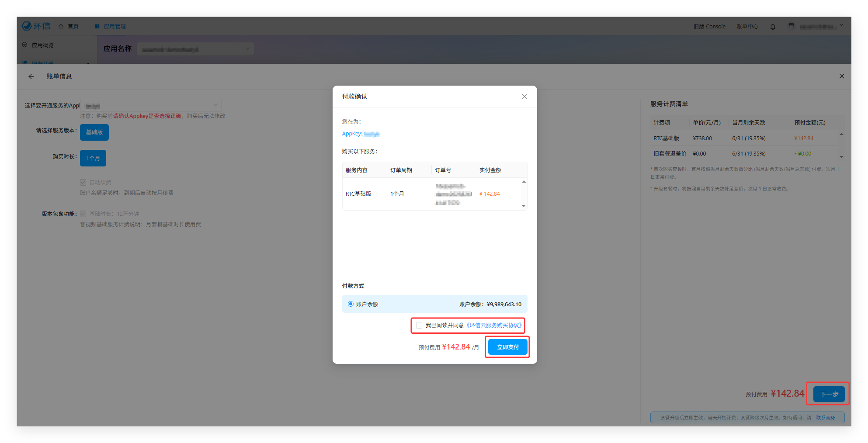The height and width of the screenshot is (443, 868).
Task: Open the 应用管理 tab
Action: 111,27
